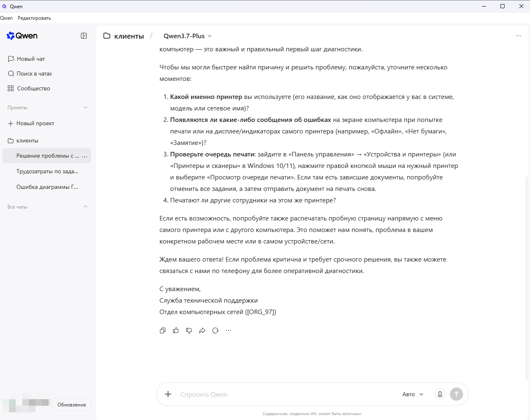
Task: Open more actions below the response
Action: [x=228, y=330]
